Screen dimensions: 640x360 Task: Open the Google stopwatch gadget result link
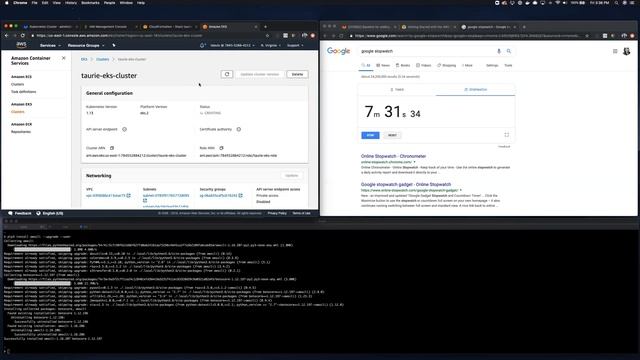(x=406, y=184)
